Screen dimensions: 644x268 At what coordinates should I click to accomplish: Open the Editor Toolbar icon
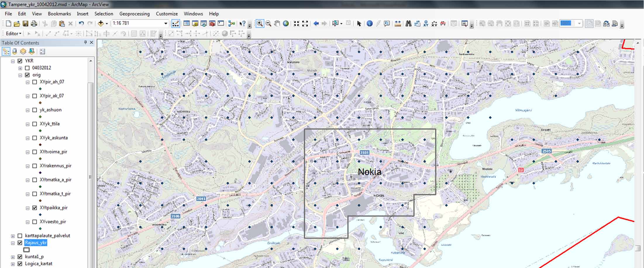(175, 23)
